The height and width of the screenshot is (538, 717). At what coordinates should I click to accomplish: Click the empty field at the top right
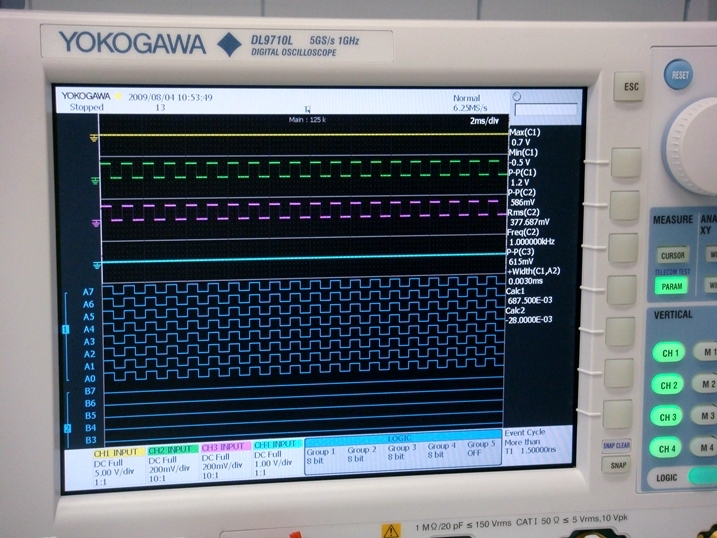(546, 109)
